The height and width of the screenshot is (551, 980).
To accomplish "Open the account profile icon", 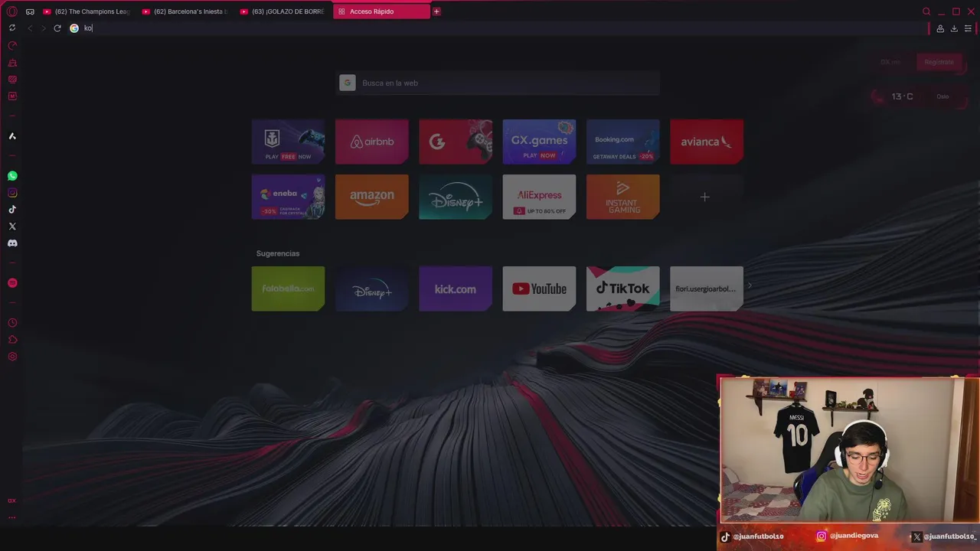I will (x=940, y=28).
